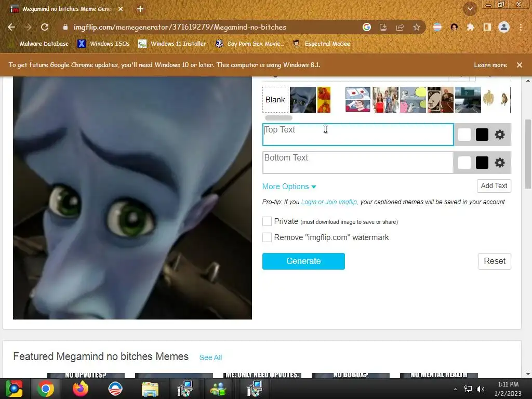Viewport: 532px width, 399px height.
Task: Change Top Text black outline color
Action: (x=482, y=135)
